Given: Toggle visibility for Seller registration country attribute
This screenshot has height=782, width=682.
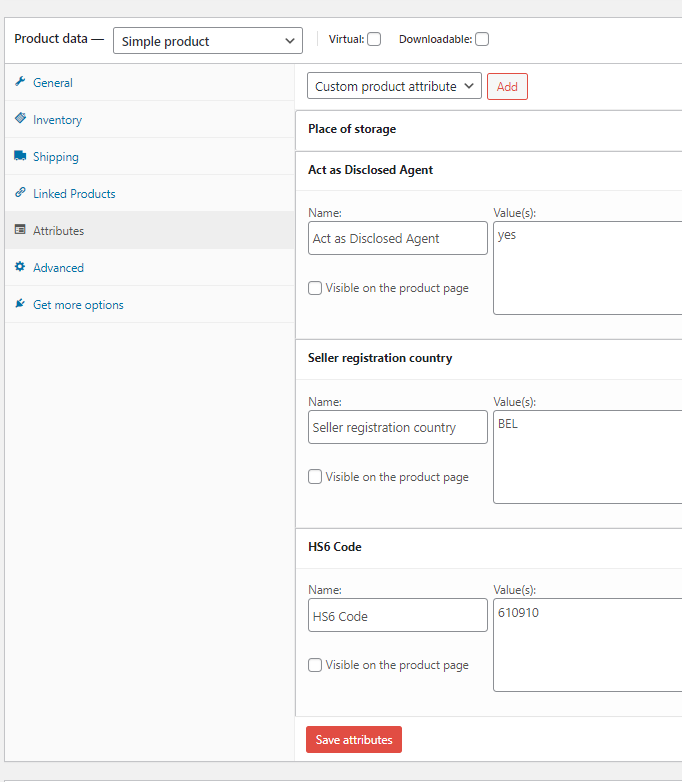Looking at the screenshot, I should [315, 477].
